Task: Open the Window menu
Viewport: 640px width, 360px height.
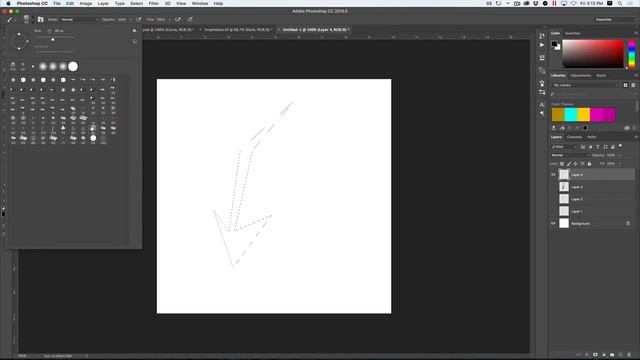Action: tap(200, 3)
